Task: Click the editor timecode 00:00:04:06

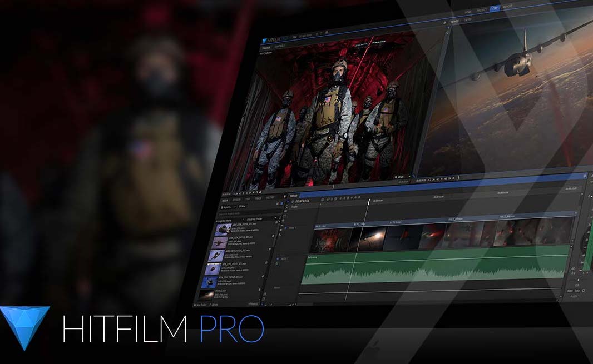Action: click(x=303, y=201)
